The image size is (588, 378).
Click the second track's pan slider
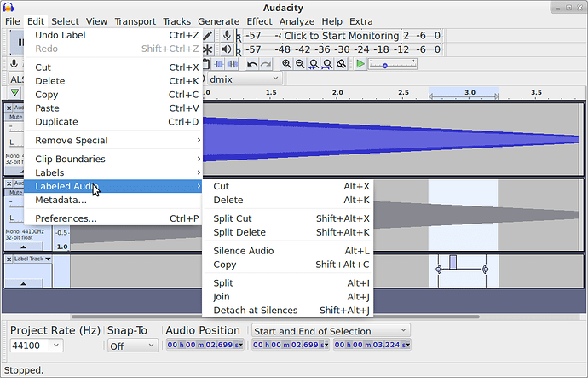[15, 218]
